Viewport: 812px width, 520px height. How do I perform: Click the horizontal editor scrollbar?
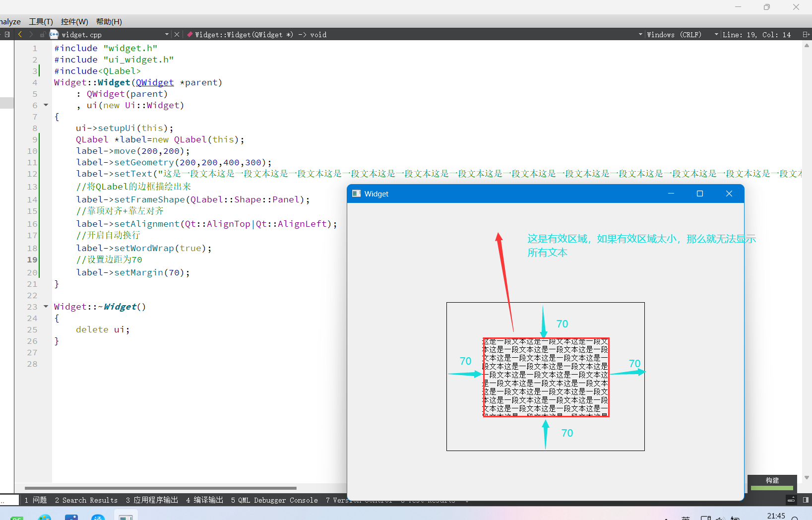point(161,488)
